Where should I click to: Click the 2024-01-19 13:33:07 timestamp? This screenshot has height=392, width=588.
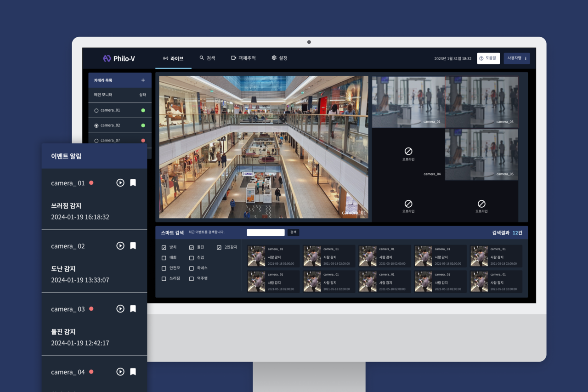[80, 280]
